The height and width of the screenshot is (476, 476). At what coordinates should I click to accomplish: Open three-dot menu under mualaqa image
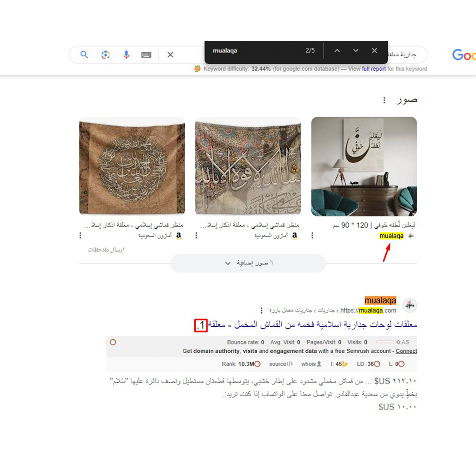point(312,236)
